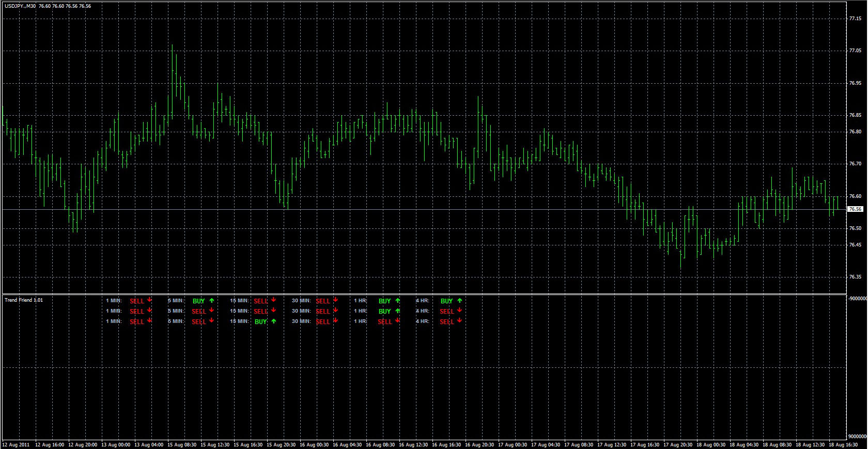Click the SELL text in the bottom 30 MIN row

tap(323, 321)
